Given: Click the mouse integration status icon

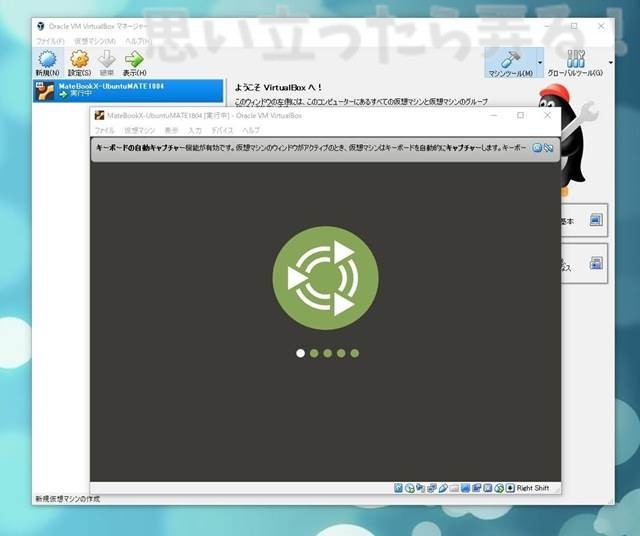Looking at the screenshot, I should (499, 488).
